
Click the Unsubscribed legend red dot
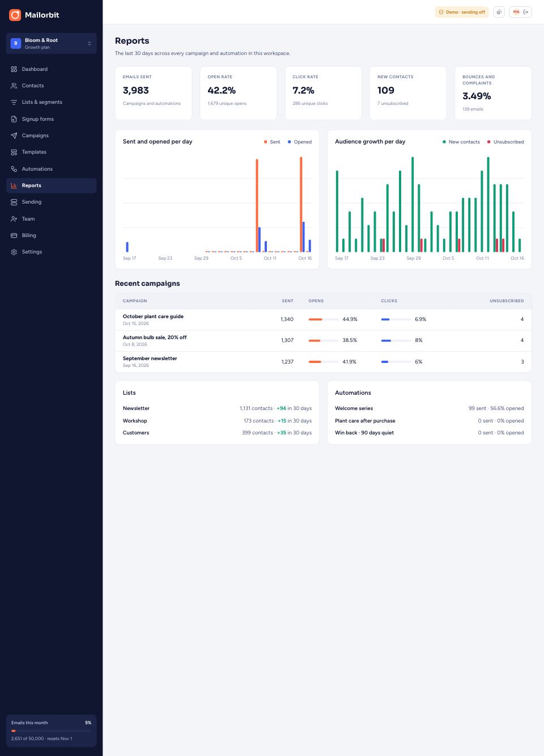pyautogui.click(x=488, y=142)
